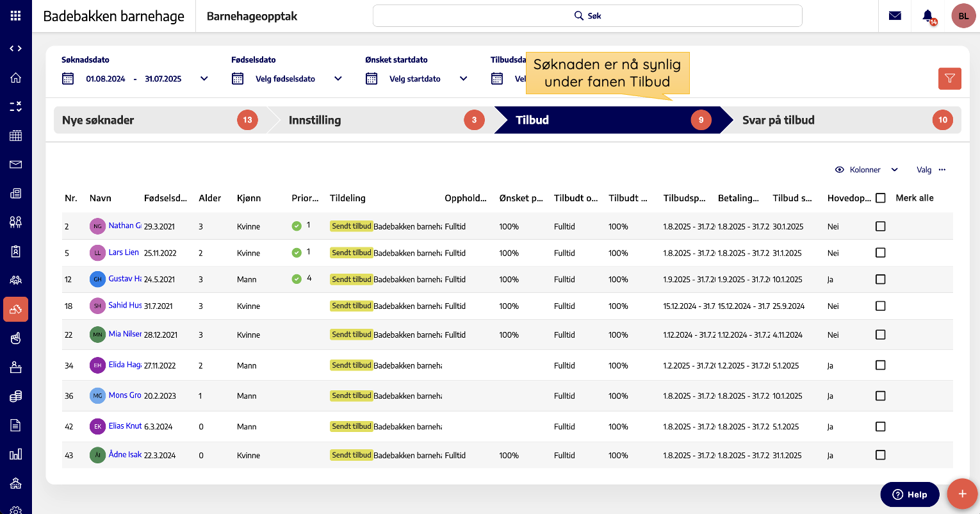Open the apps grid menu icon

(x=15, y=16)
